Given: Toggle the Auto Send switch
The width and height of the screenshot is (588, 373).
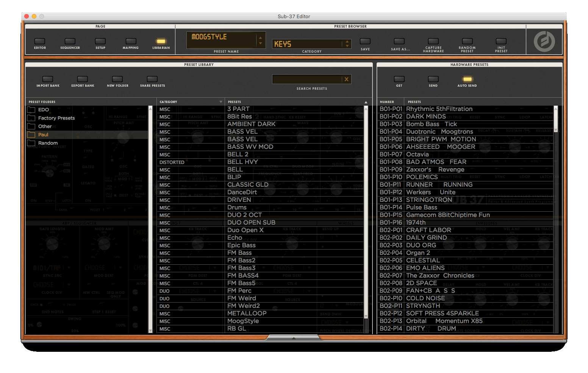Looking at the screenshot, I should click(x=467, y=79).
